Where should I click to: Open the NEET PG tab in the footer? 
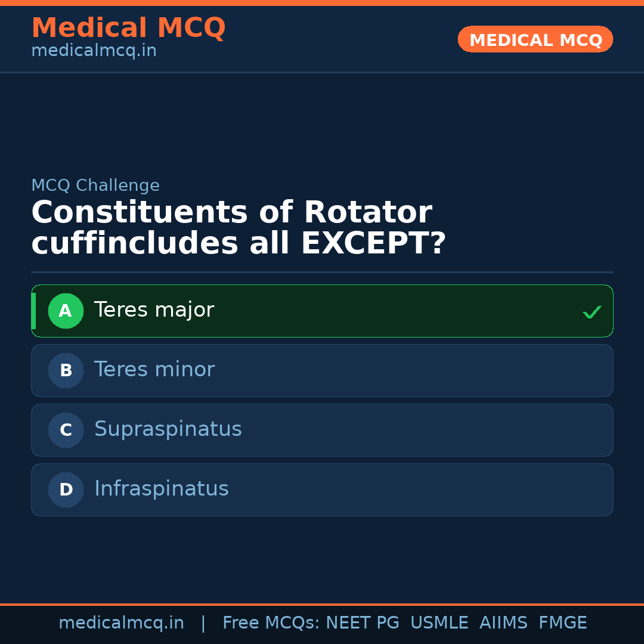362,623
